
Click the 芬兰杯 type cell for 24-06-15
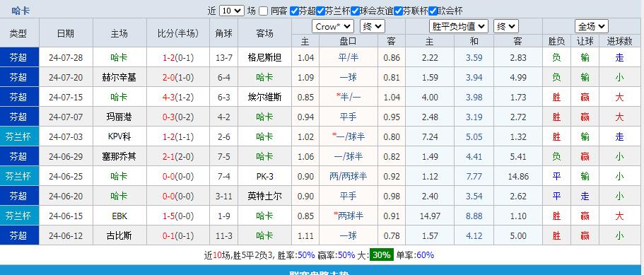pos(18,216)
